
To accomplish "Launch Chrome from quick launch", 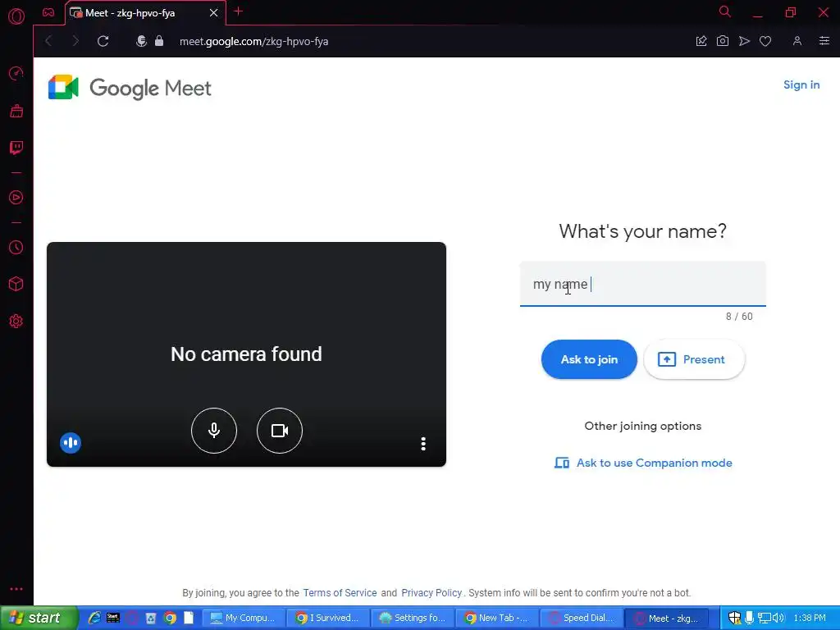I will point(170,618).
